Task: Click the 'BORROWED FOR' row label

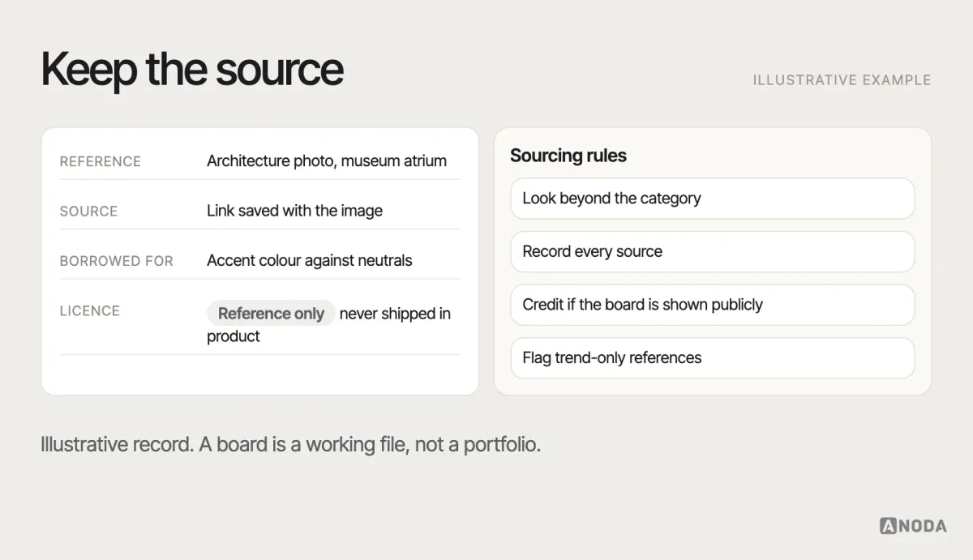Action: pyautogui.click(x=117, y=261)
